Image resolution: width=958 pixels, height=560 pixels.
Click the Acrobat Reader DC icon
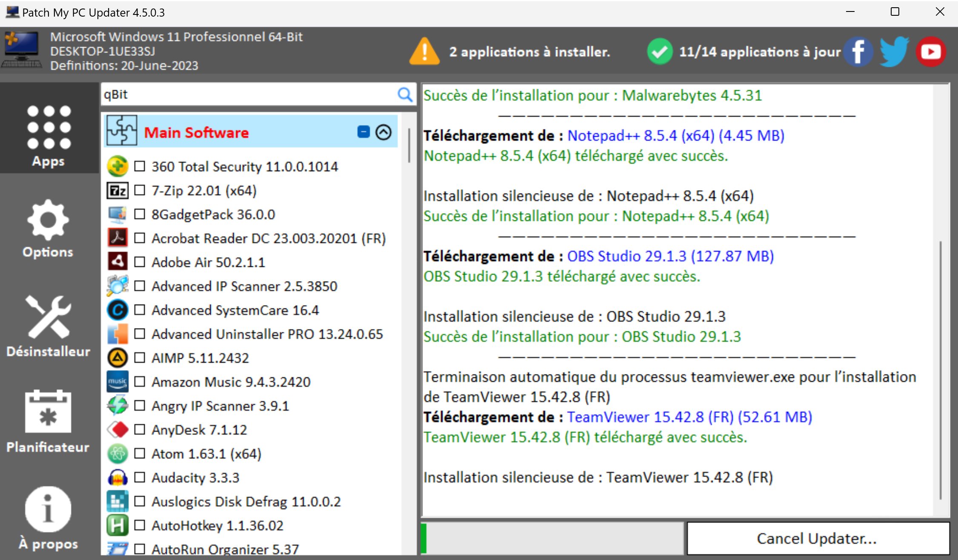[x=117, y=238]
